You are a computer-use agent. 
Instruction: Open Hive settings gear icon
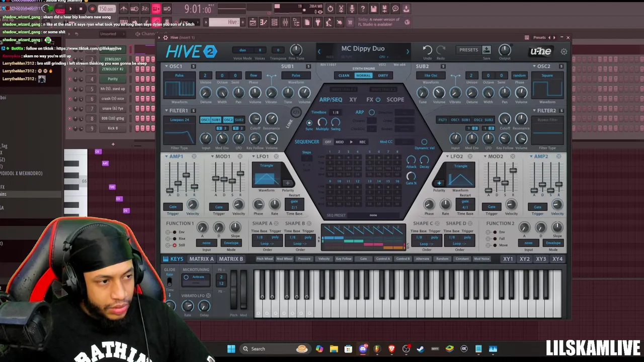[563, 52]
